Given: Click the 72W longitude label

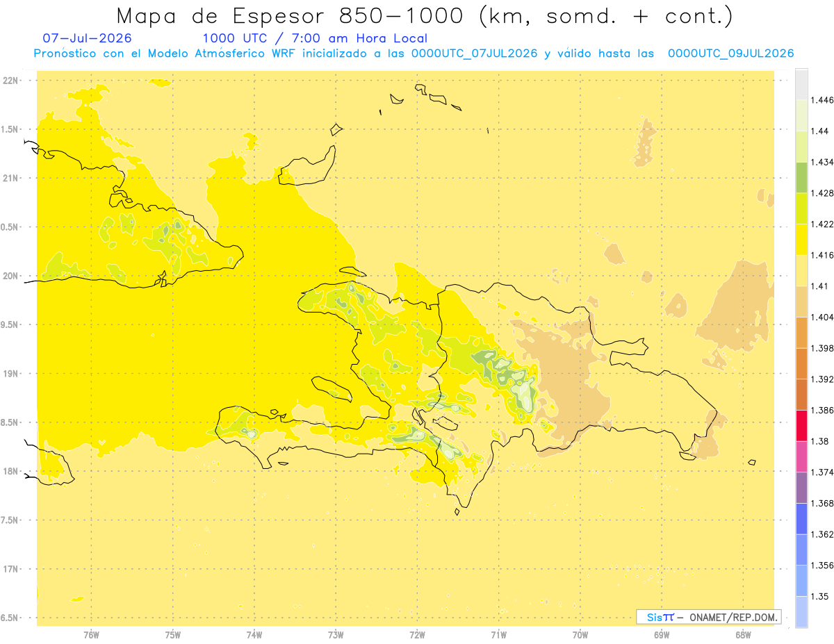Looking at the screenshot, I should [x=417, y=635].
